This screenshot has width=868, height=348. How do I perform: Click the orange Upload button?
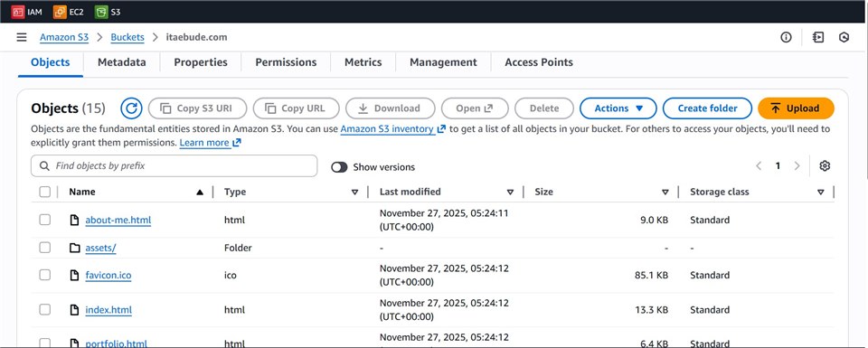796,108
